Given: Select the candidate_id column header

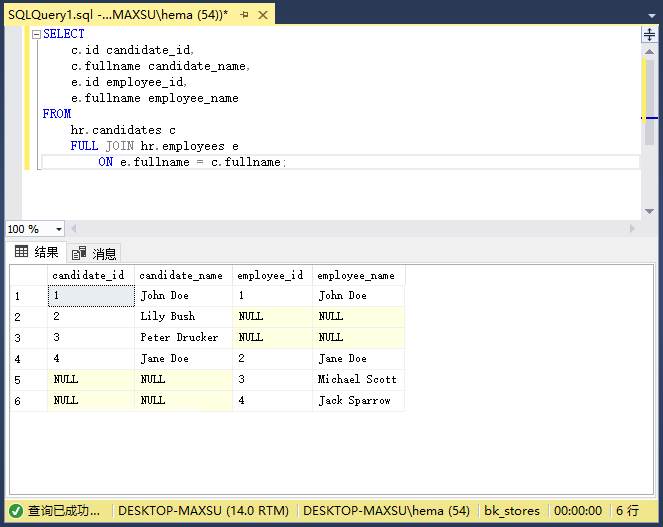Looking at the screenshot, I should (x=91, y=275).
